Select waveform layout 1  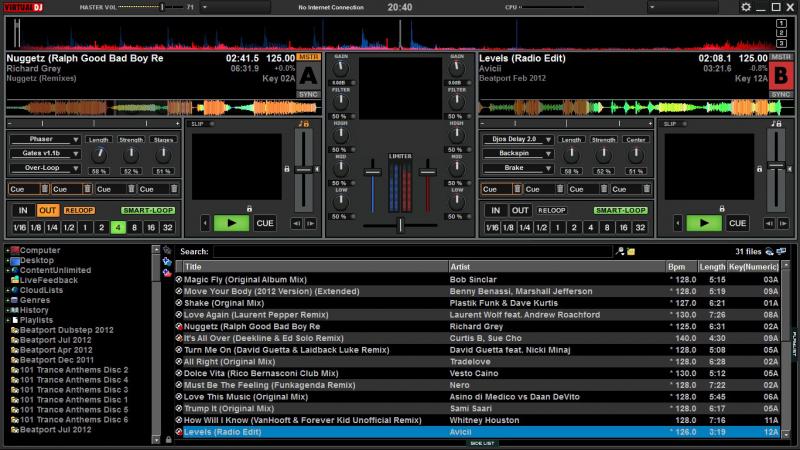pyautogui.click(x=781, y=23)
